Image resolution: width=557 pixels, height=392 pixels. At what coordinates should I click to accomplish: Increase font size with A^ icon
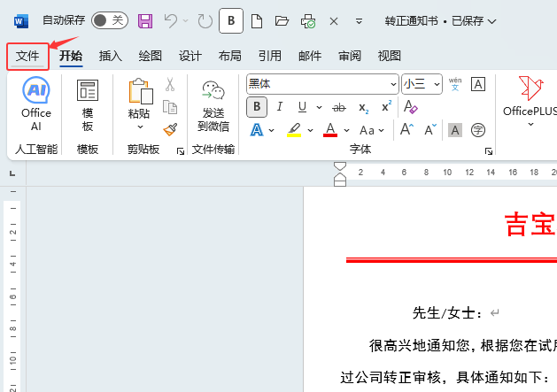[406, 129]
